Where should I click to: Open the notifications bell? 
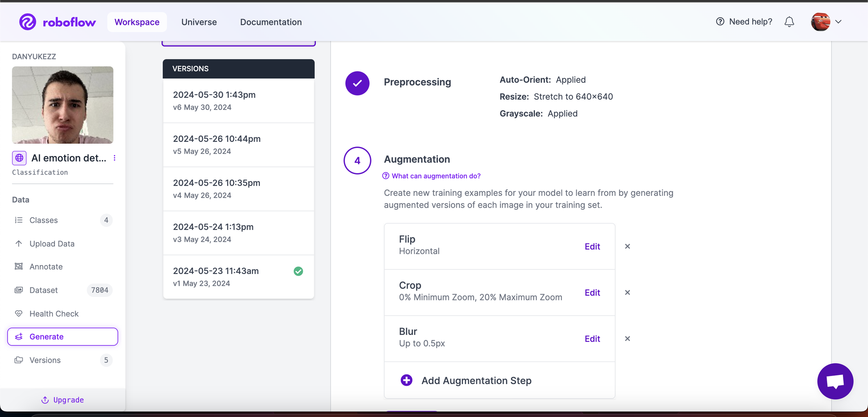click(x=789, y=22)
